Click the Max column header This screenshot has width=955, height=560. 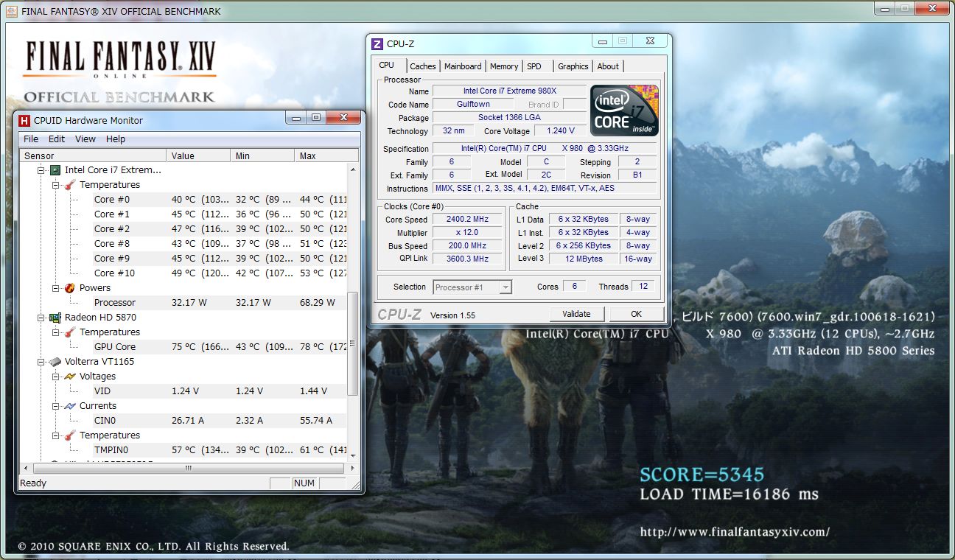click(326, 155)
